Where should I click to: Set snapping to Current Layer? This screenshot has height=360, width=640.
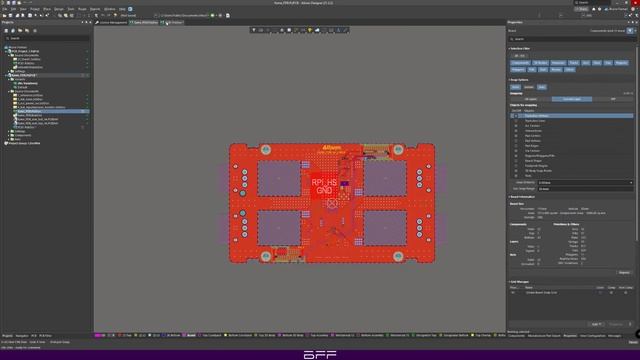pos(571,99)
